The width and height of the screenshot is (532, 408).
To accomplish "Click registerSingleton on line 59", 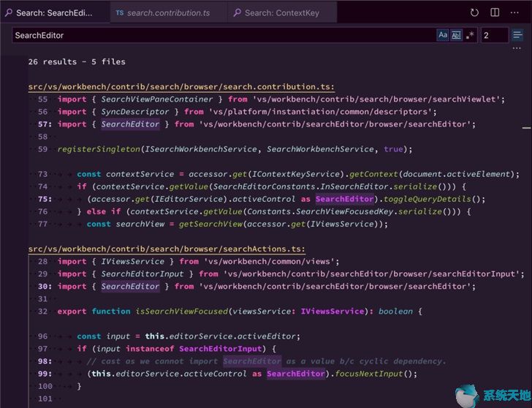I will point(99,149).
